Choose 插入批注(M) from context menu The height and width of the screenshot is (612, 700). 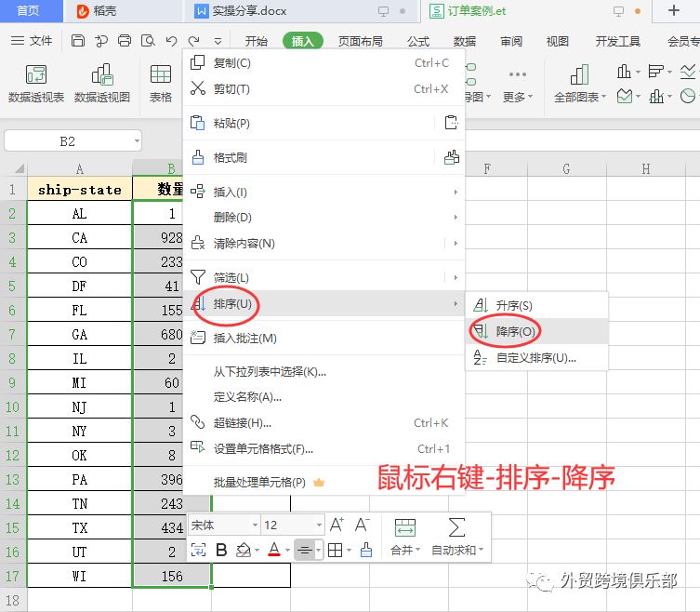click(x=324, y=339)
